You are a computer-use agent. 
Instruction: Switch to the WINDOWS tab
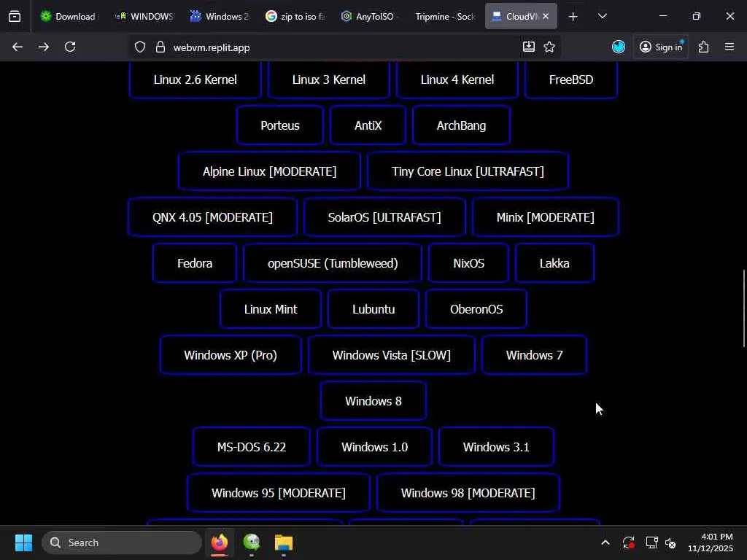(145, 16)
